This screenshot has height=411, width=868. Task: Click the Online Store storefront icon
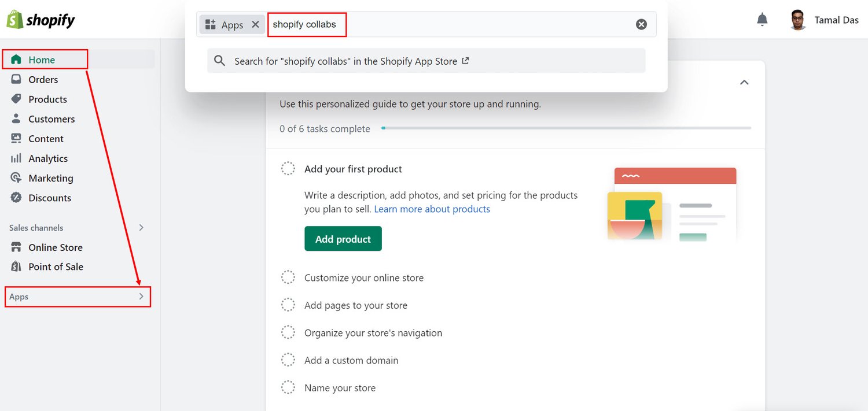point(16,247)
